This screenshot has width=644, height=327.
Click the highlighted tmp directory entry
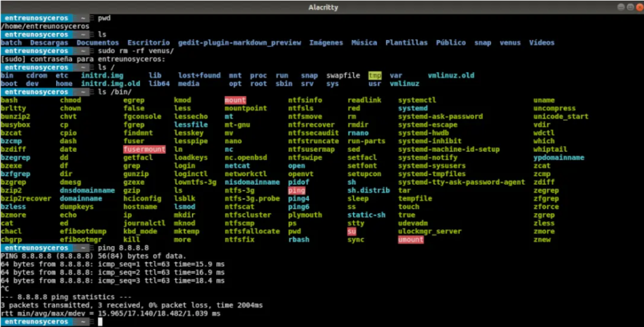point(375,76)
